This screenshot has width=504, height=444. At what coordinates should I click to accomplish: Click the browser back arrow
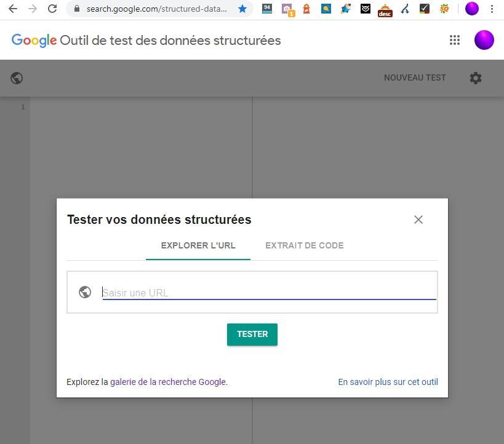(12, 9)
